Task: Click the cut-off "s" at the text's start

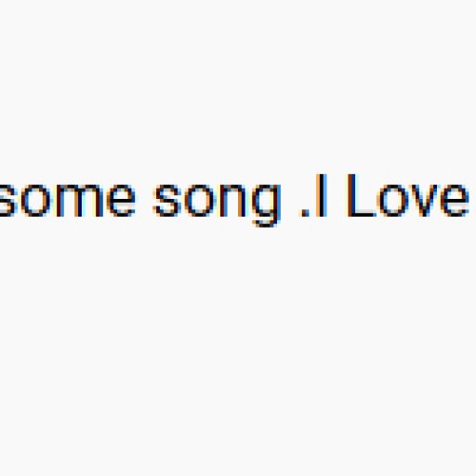Action: tap(7, 200)
